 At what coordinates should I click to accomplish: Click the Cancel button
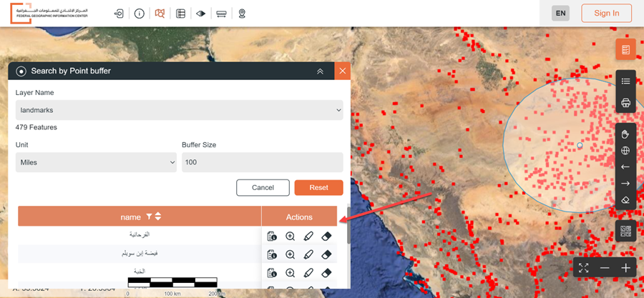pyautogui.click(x=263, y=188)
